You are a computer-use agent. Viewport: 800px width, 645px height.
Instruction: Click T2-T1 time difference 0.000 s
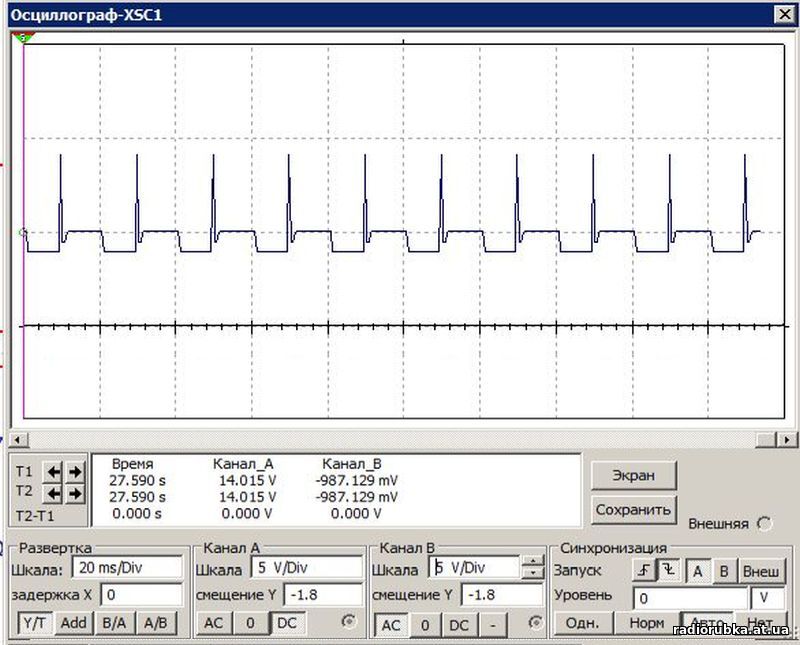(x=137, y=514)
